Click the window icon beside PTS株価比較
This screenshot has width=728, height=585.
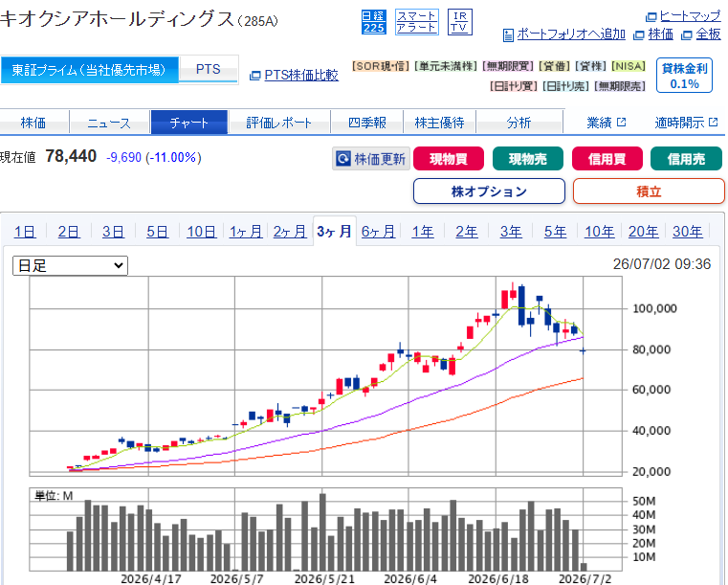click(x=254, y=76)
